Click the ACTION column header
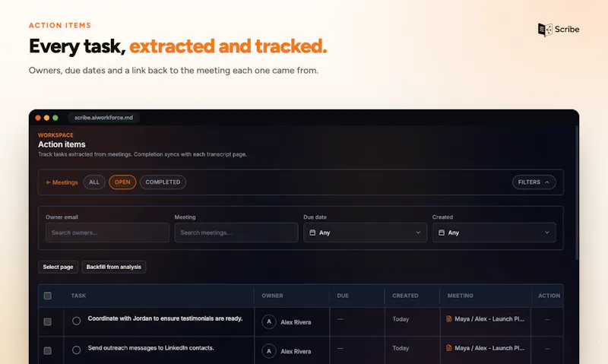 click(x=549, y=296)
